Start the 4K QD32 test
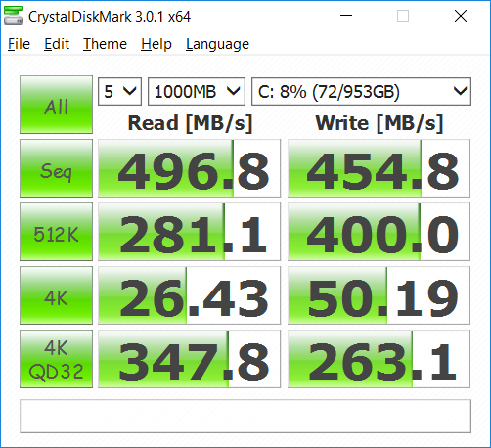 click(56, 359)
